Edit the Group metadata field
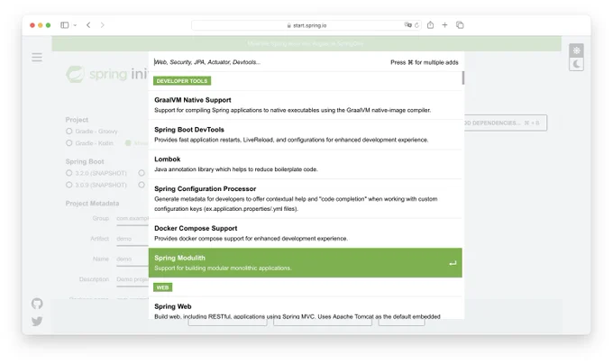This screenshot has height=364, width=613. [x=133, y=219]
